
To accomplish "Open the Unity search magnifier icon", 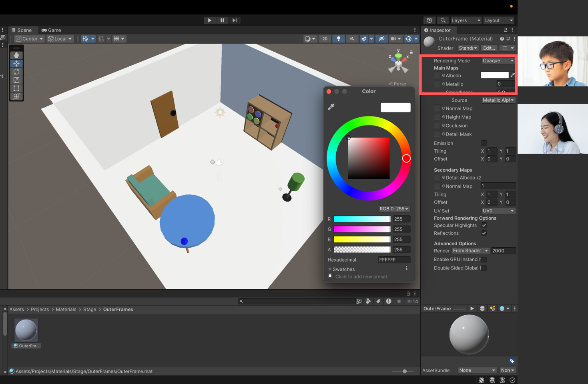I will pos(443,20).
